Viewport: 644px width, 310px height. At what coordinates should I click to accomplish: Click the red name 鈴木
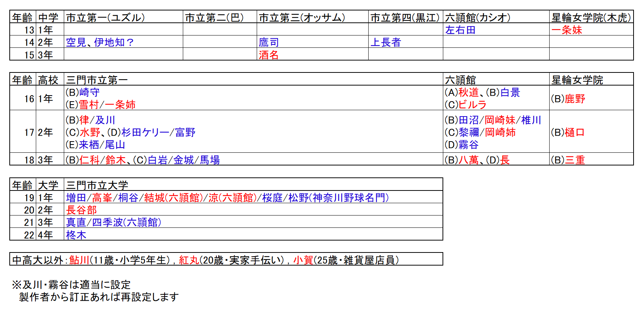point(115,160)
